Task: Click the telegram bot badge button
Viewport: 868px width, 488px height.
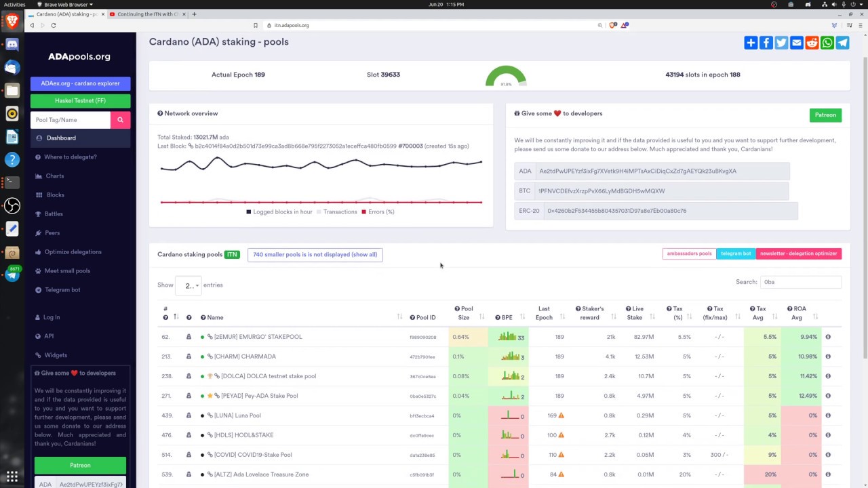Action: pyautogui.click(x=736, y=253)
